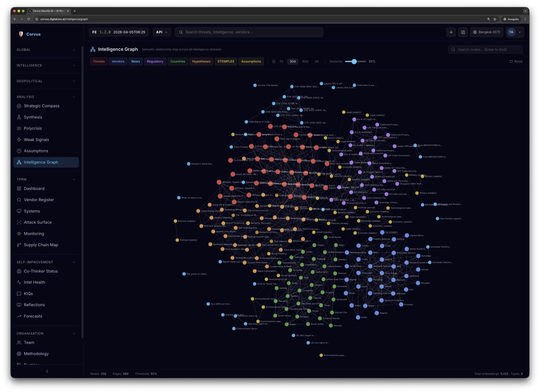540x392 pixels.
Task: Focus the threats intelligence search field
Action: point(249,32)
